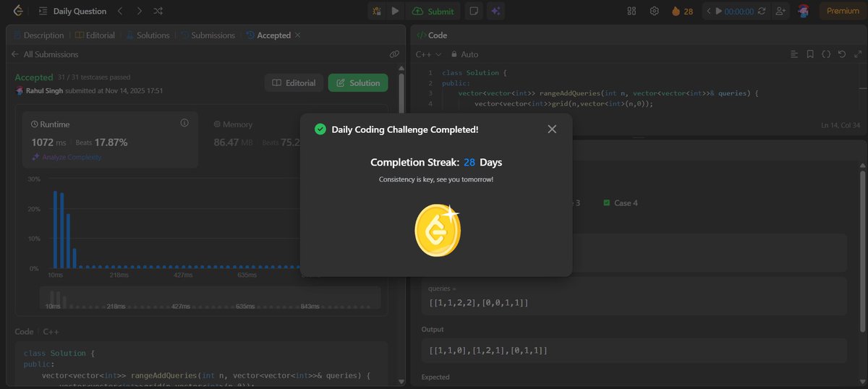Image resolution: width=868 pixels, height=389 pixels.
Task: Open the notes sticky icon
Action: [x=474, y=11]
